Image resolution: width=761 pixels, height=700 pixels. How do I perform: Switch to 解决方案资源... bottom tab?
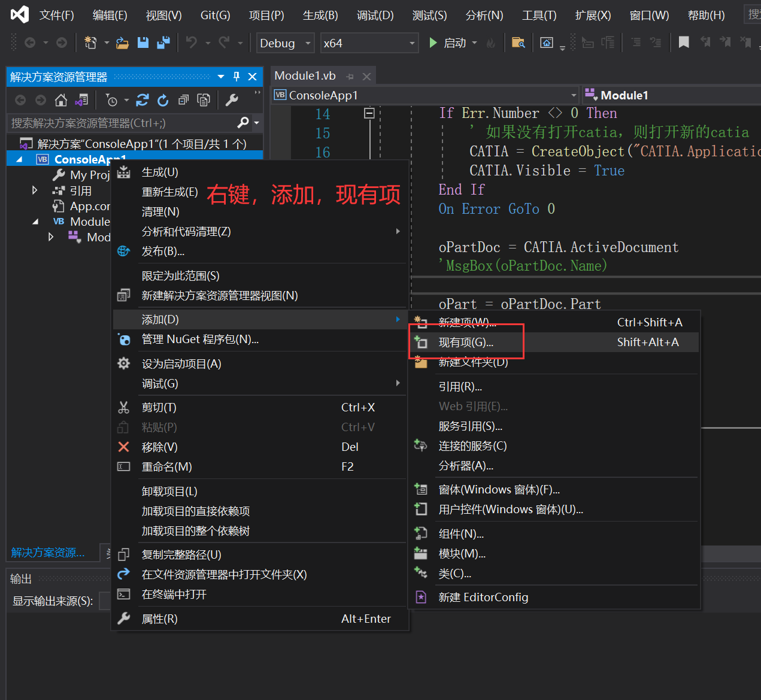coord(48,553)
